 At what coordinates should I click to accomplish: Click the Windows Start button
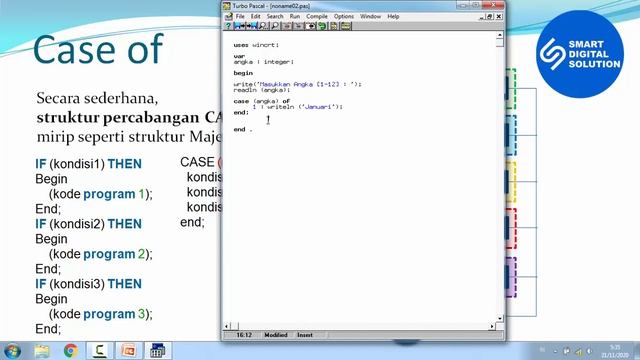click(12, 351)
